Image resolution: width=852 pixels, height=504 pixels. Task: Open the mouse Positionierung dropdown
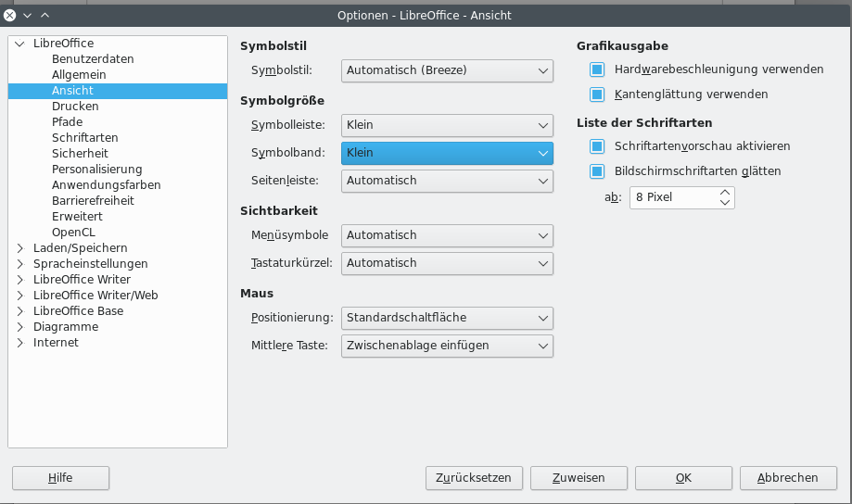click(447, 319)
